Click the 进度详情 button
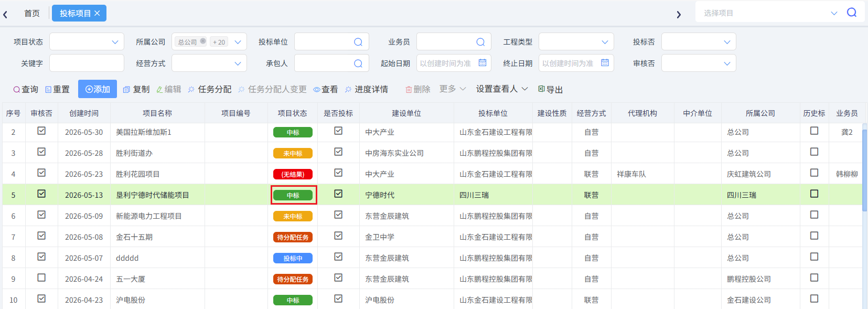This screenshot has width=868, height=309. click(367, 89)
